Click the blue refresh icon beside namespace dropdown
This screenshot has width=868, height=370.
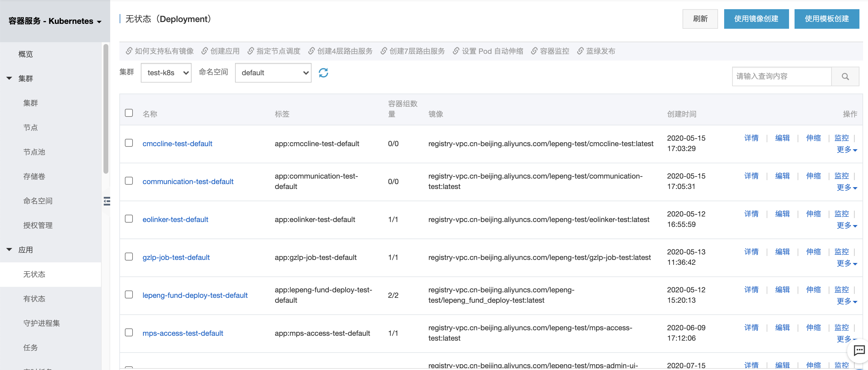pos(323,73)
